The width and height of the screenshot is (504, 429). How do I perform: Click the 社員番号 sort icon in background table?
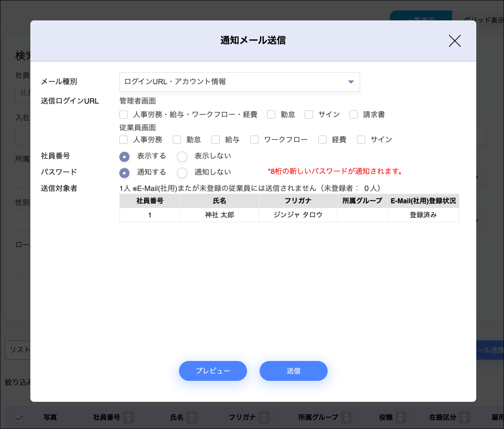(x=128, y=417)
